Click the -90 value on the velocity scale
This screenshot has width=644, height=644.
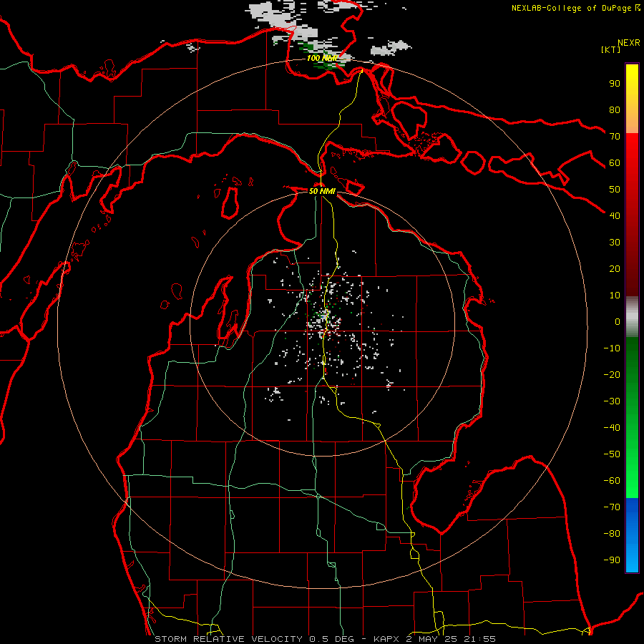point(612,560)
